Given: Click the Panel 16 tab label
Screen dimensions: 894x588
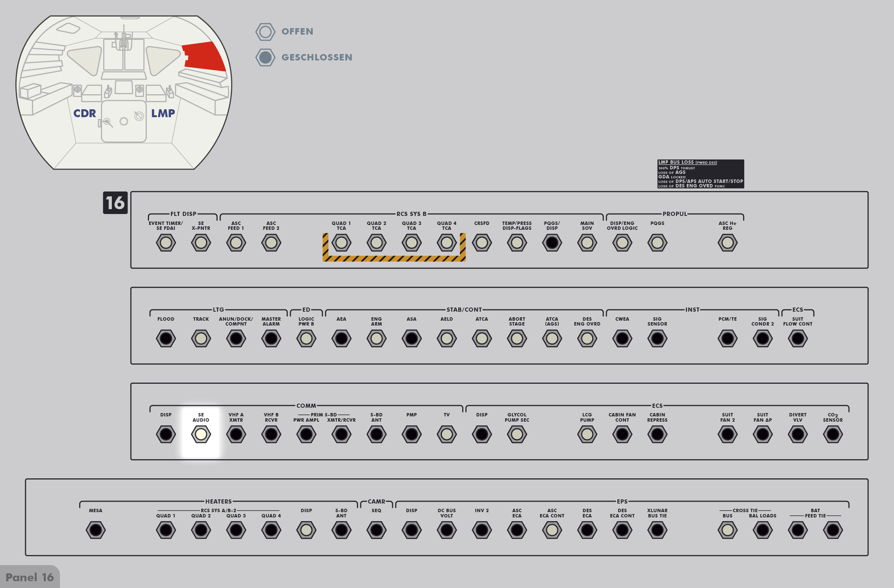Looking at the screenshot, I should (30, 577).
